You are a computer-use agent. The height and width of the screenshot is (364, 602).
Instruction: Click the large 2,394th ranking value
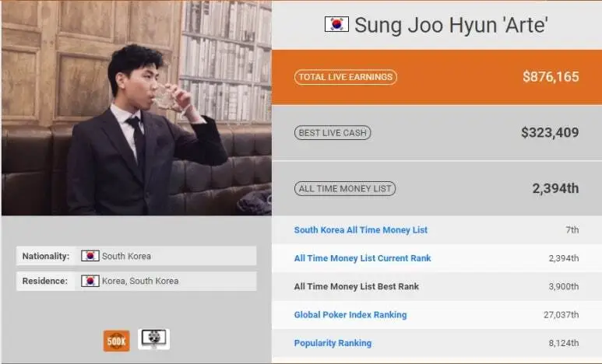[555, 188]
